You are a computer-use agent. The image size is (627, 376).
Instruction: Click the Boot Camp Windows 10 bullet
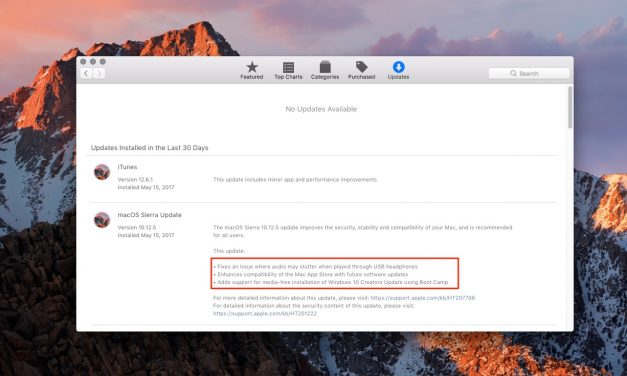[331, 282]
